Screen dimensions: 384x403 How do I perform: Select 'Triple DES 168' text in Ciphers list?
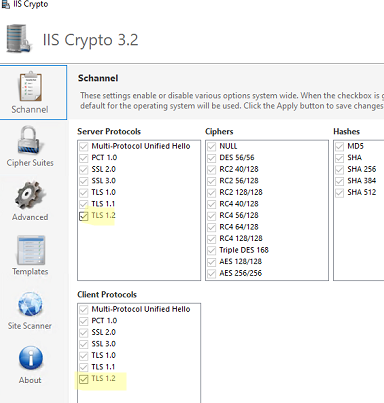[244, 250]
